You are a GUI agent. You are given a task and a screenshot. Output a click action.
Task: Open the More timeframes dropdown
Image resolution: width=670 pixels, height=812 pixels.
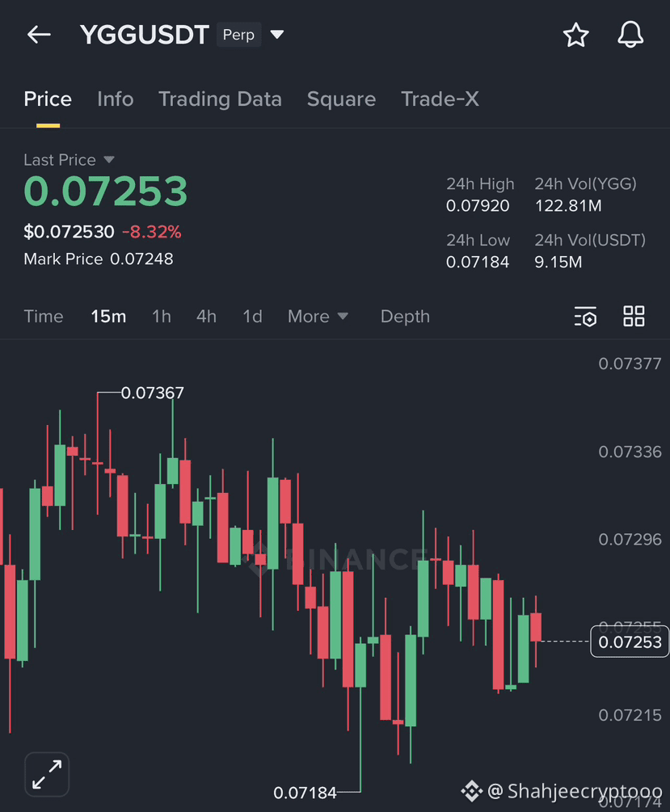click(318, 316)
